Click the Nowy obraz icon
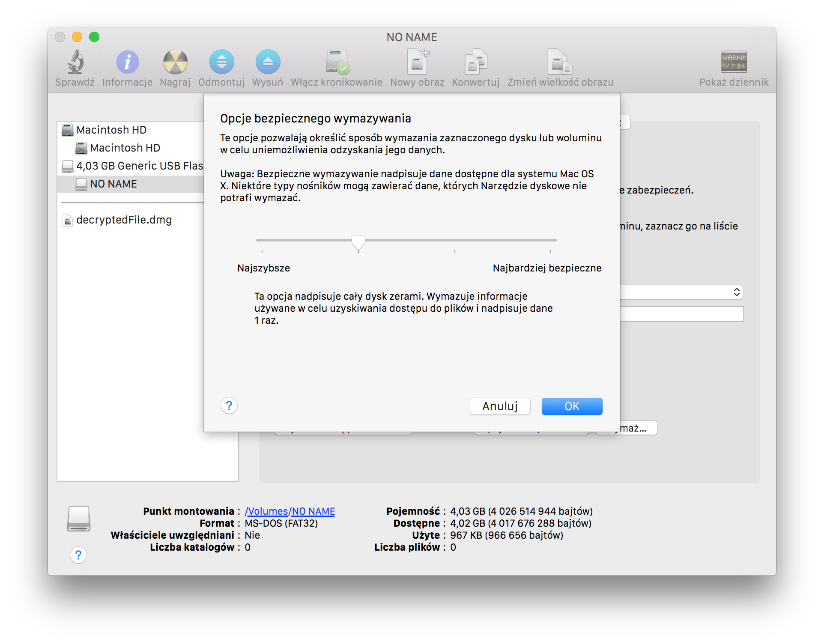This screenshot has height=644, width=824. (417, 63)
